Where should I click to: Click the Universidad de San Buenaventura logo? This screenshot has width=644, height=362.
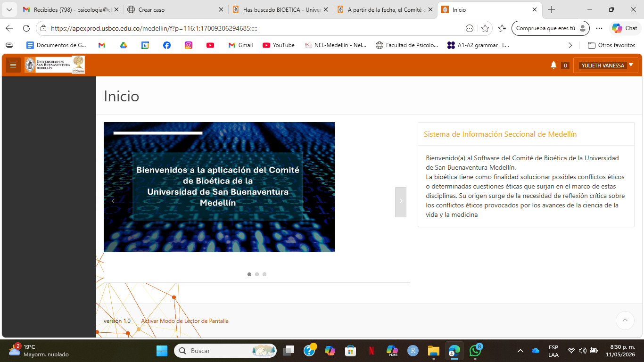point(55,65)
